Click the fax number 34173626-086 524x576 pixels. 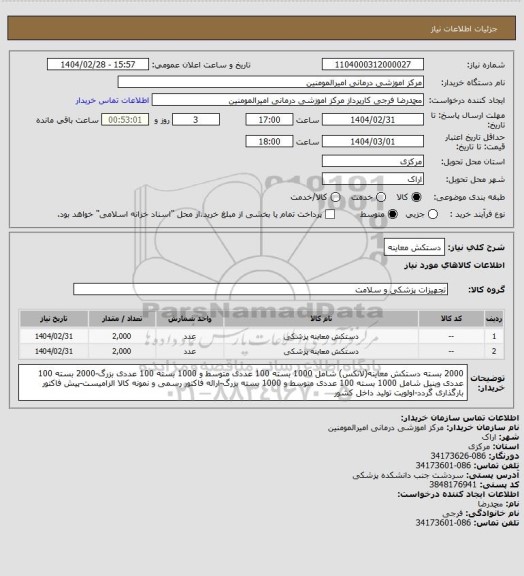coord(458,456)
